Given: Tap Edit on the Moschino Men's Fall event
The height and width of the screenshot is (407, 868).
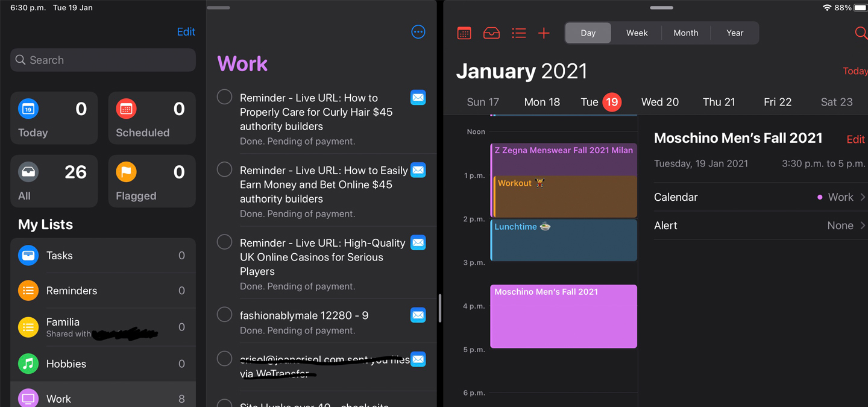Looking at the screenshot, I should (x=855, y=139).
